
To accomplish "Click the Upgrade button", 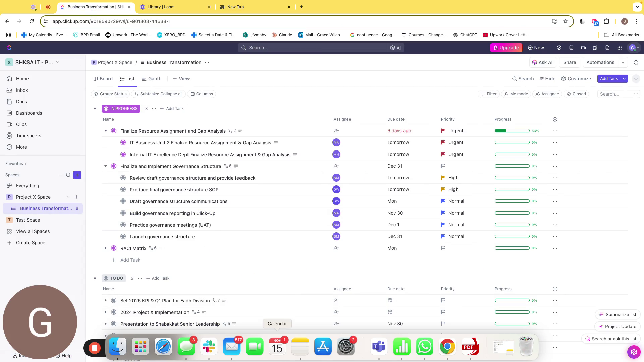I will tap(506, 48).
